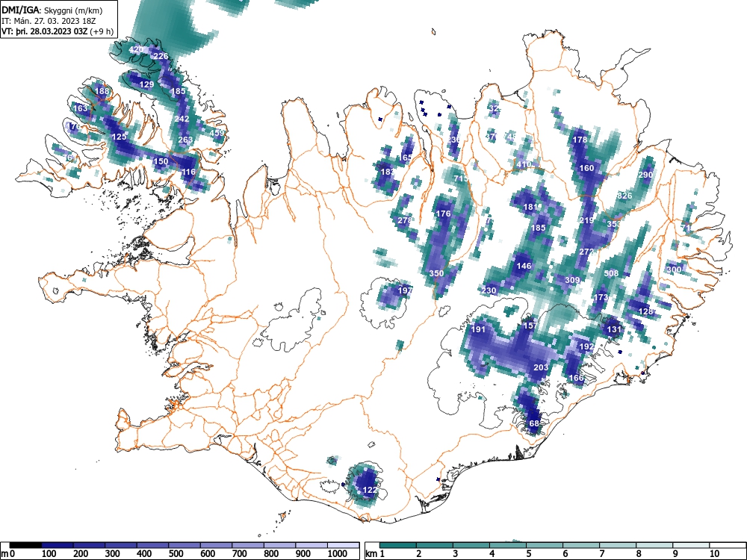Click the map value 290
Image resolution: width=747 pixels, height=560 pixels.
[x=645, y=175]
